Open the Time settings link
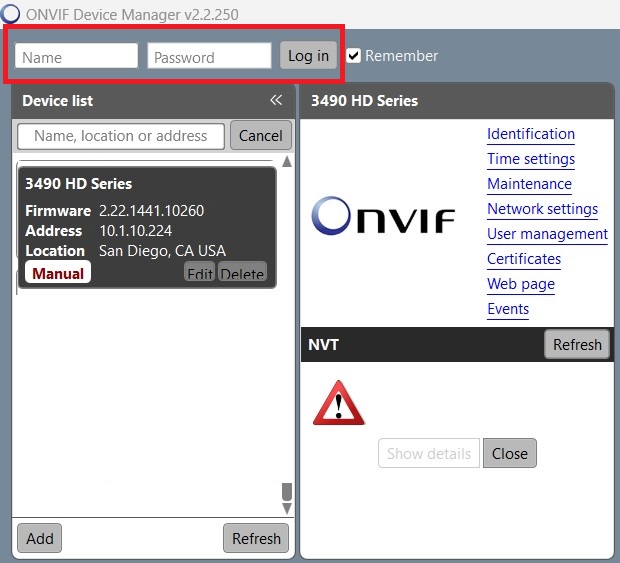This screenshot has height=563, width=620. [x=531, y=159]
